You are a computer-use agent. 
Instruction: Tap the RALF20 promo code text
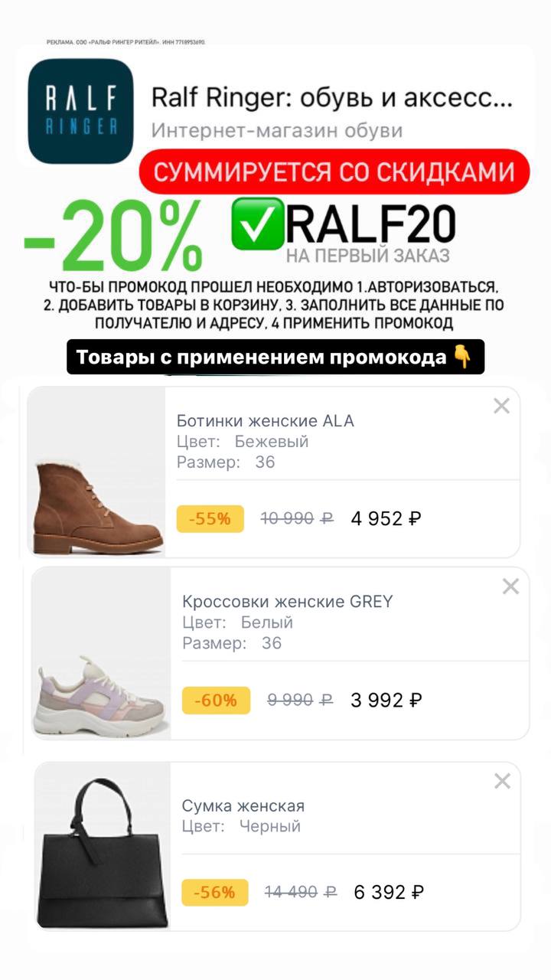pyautogui.click(x=371, y=224)
